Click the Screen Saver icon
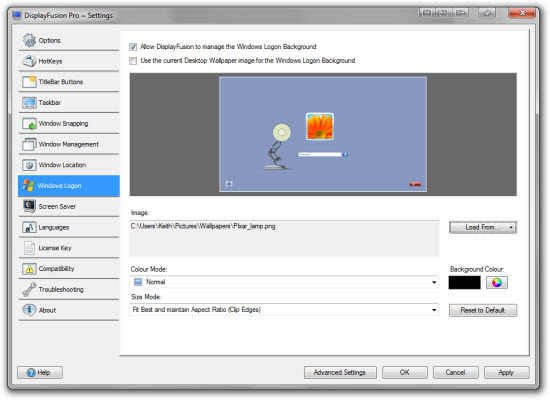Image resolution: width=550 pixels, height=400 pixels. click(x=29, y=206)
